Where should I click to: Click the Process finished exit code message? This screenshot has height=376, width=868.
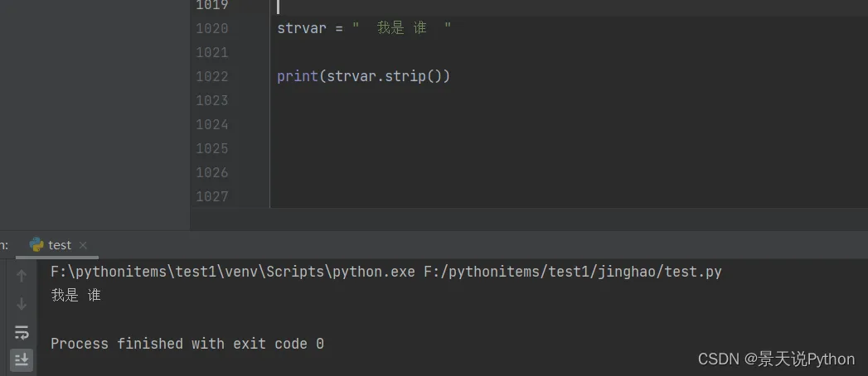(187, 343)
